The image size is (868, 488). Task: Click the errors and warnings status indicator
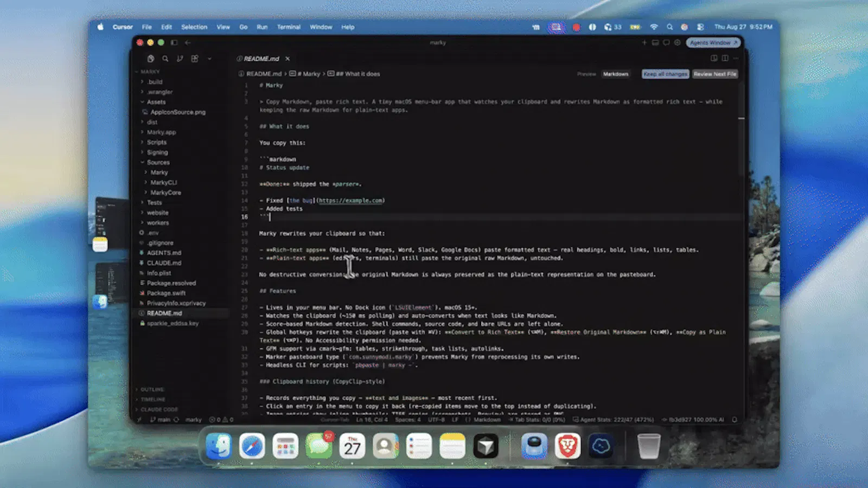click(221, 420)
